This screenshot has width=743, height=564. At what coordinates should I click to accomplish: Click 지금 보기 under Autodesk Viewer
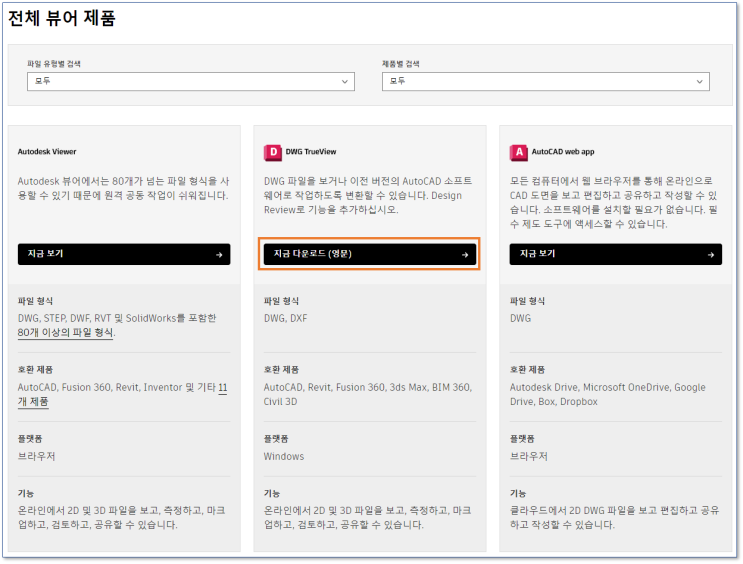(x=124, y=254)
